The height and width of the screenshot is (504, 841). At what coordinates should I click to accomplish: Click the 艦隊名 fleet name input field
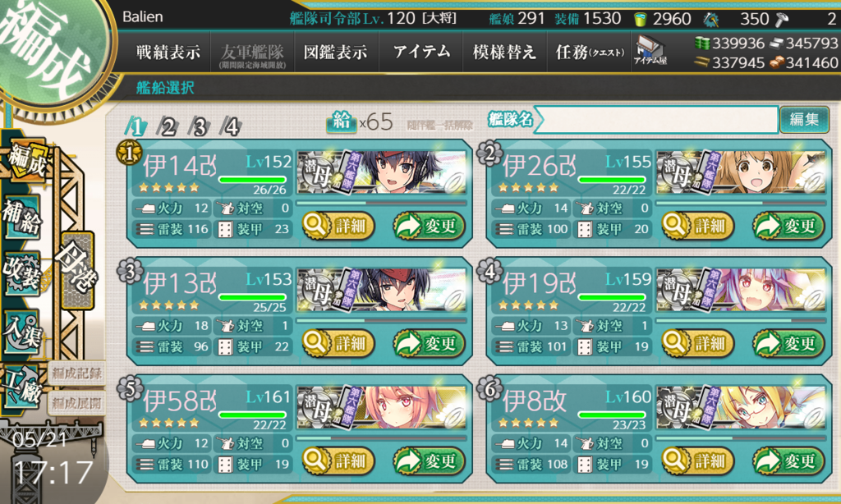656,119
